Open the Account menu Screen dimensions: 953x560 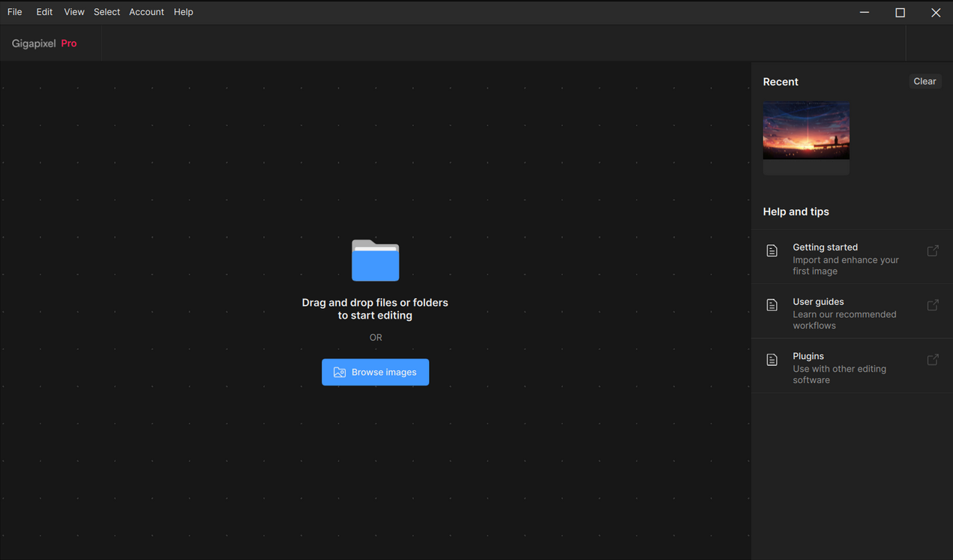pos(146,12)
